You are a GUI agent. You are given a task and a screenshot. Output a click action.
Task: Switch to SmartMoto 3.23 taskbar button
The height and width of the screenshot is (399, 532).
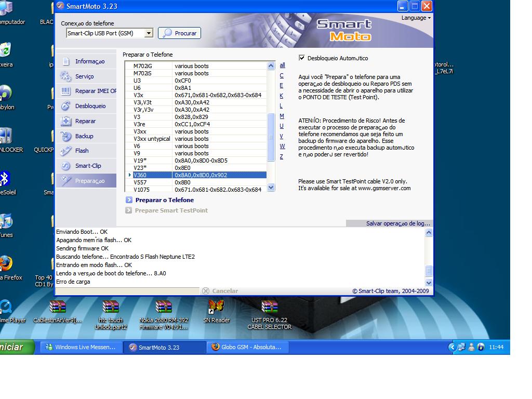165,347
